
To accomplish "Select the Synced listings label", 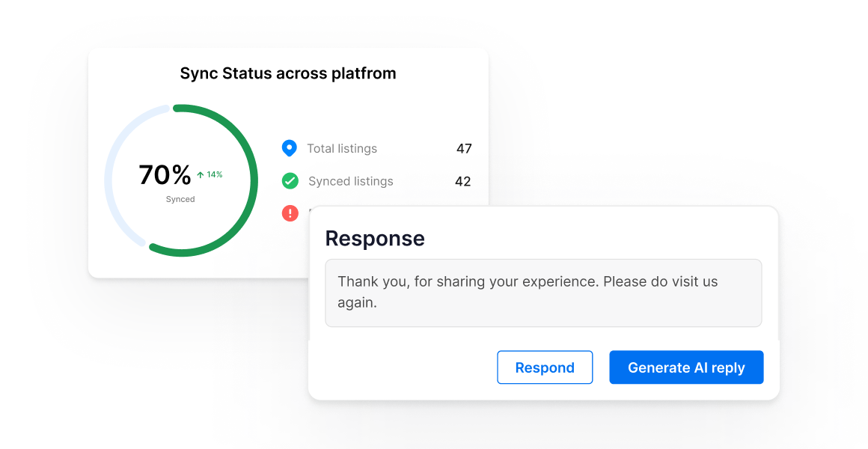I will pos(351,181).
